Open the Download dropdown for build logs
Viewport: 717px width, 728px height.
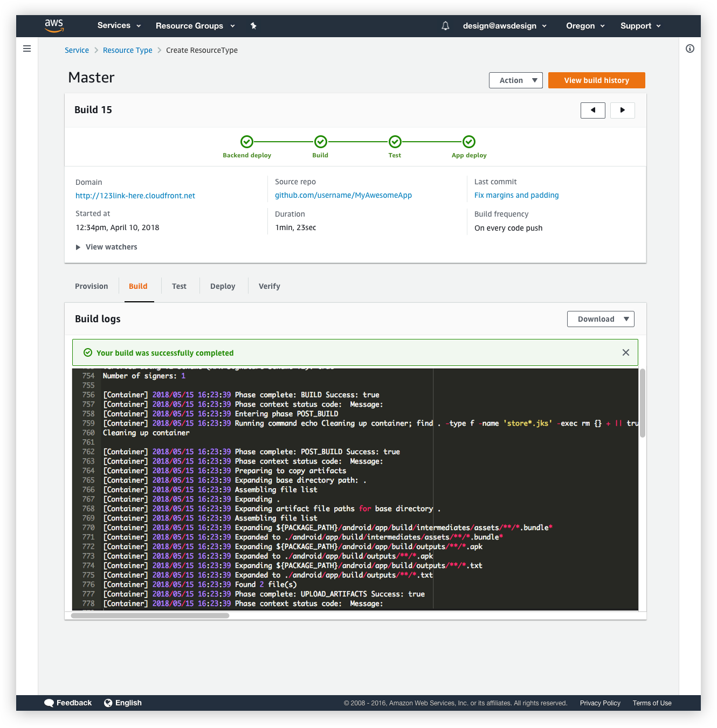point(601,319)
